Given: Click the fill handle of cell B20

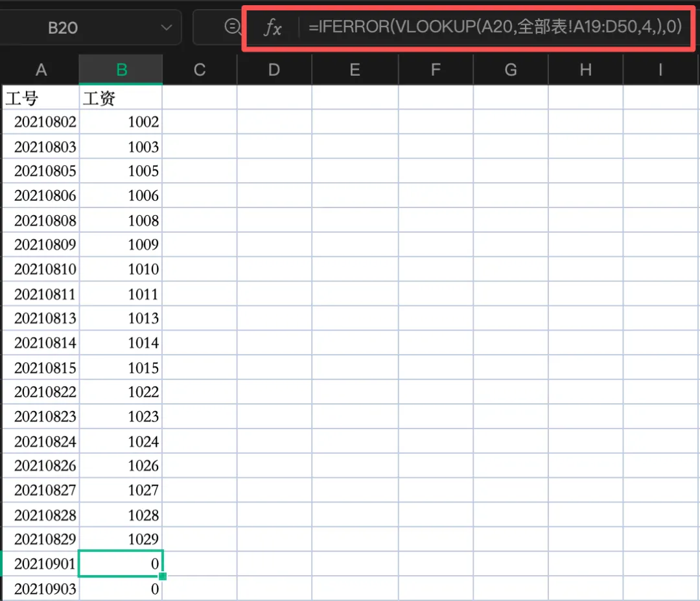Looking at the screenshot, I should (163, 576).
